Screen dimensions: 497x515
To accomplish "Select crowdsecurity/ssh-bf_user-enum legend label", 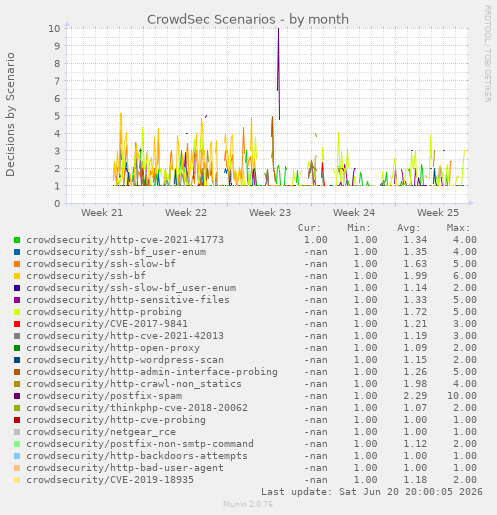I will tap(116, 252).
